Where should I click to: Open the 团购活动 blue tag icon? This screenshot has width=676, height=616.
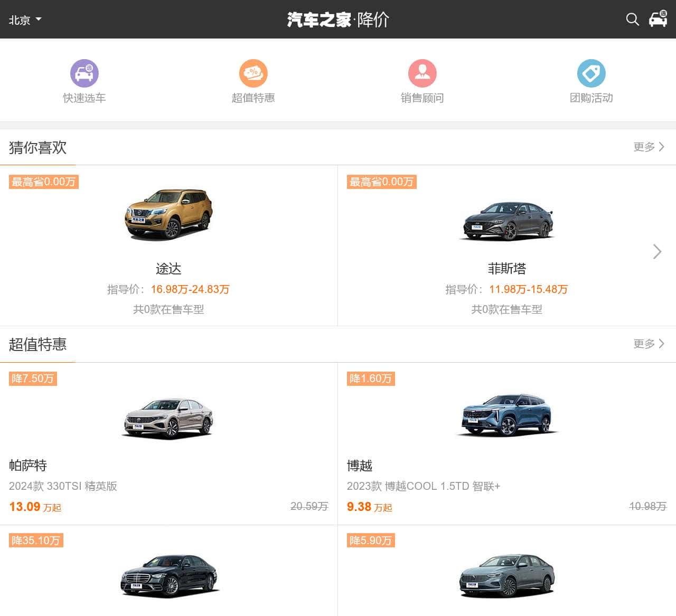[591, 73]
